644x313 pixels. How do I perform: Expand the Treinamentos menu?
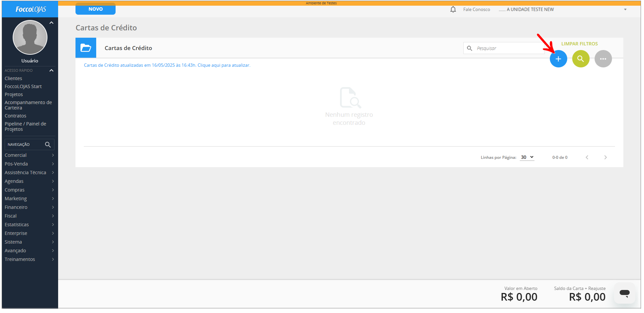29,259
